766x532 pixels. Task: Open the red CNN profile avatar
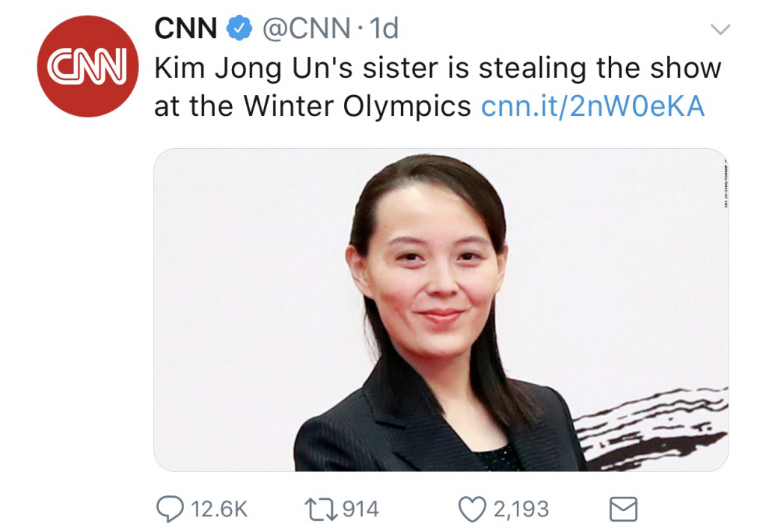pos(88,66)
